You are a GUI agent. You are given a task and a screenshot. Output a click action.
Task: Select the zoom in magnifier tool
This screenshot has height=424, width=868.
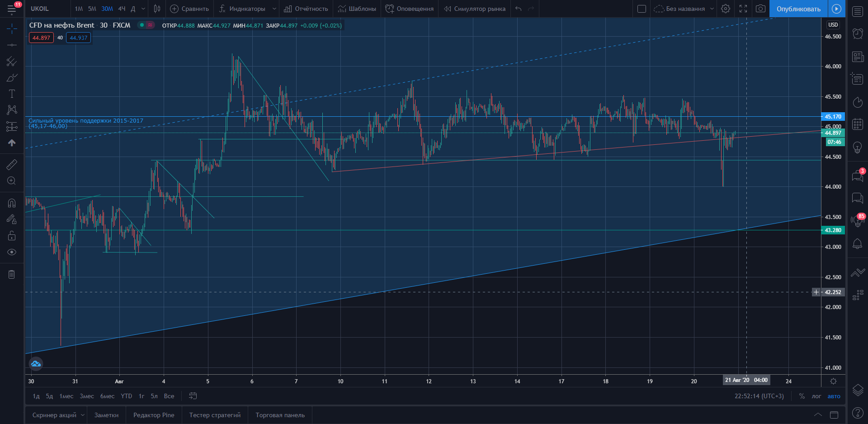(12, 181)
